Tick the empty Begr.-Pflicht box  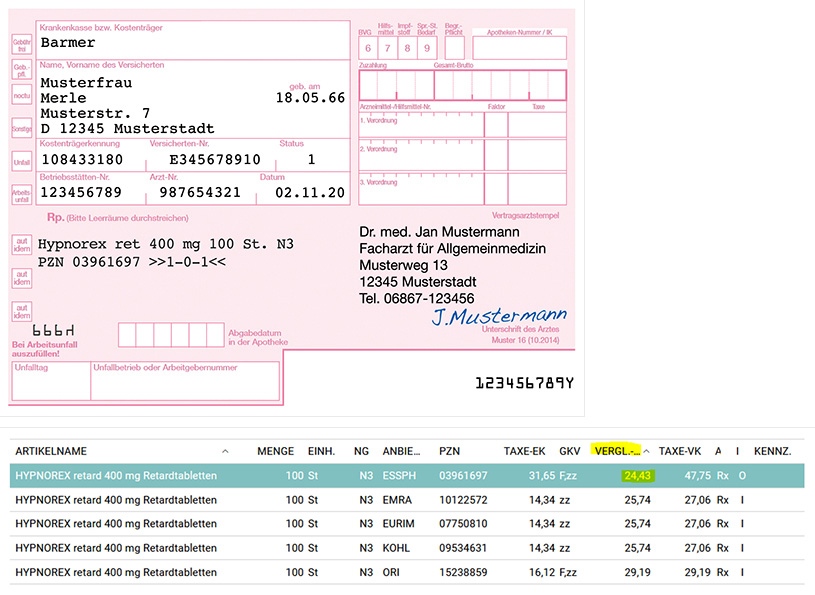(454, 48)
